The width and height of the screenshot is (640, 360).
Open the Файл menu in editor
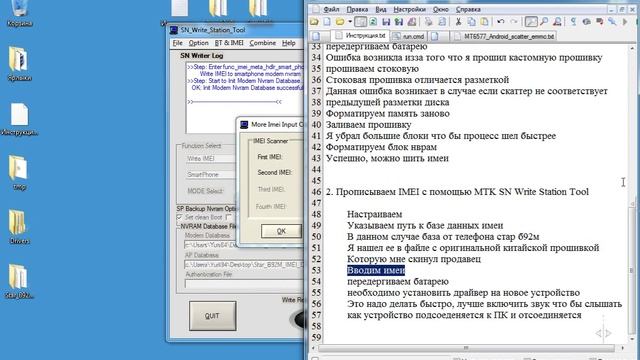point(331,9)
